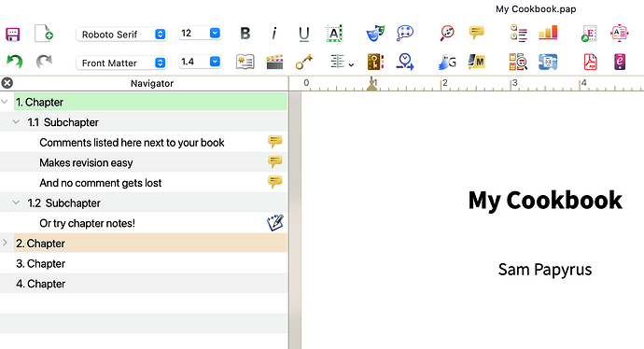644x349 pixels.
Task: Create a new document with plus icon
Action: click(44, 34)
